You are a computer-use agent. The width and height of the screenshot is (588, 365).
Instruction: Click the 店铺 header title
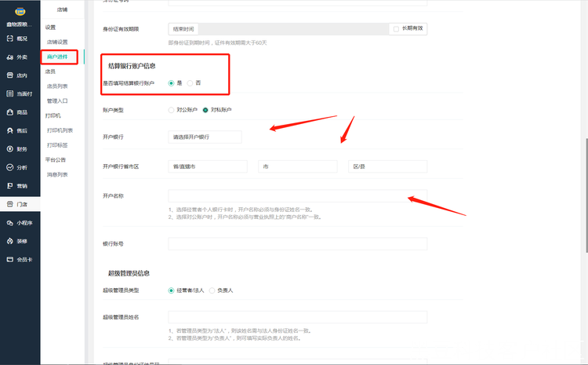point(62,9)
